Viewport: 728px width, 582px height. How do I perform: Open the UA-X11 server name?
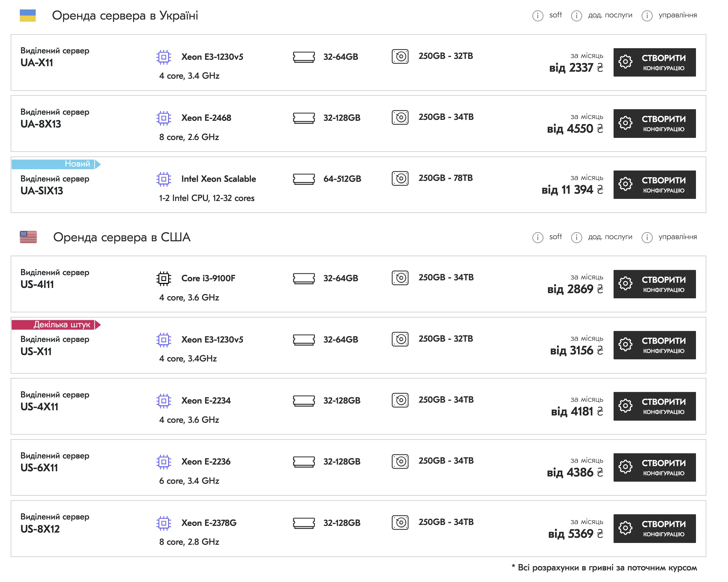point(37,63)
